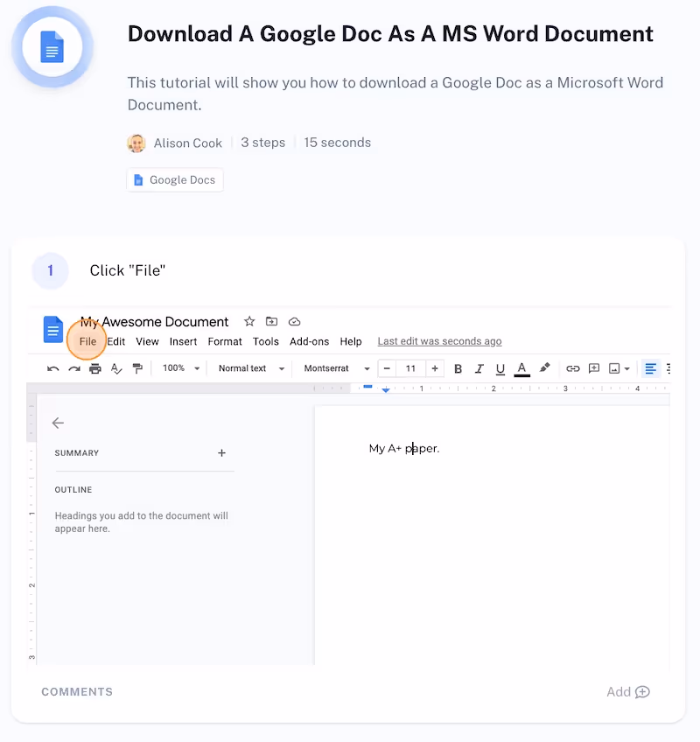Toggle Underline formatting

(x=500, y=369)
